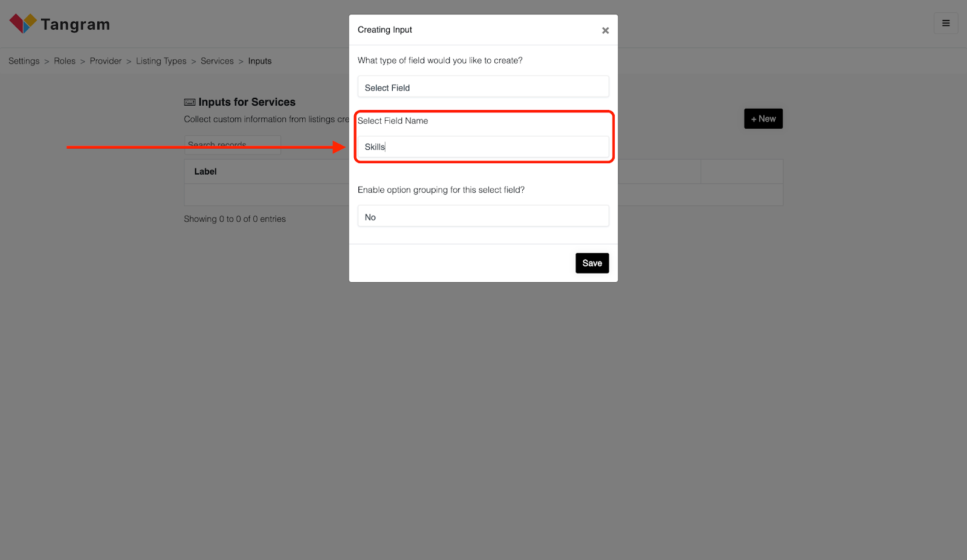Click the 'Creating Input' dialog title
Viewport: 967px width, 560px height.
point(384,30)
